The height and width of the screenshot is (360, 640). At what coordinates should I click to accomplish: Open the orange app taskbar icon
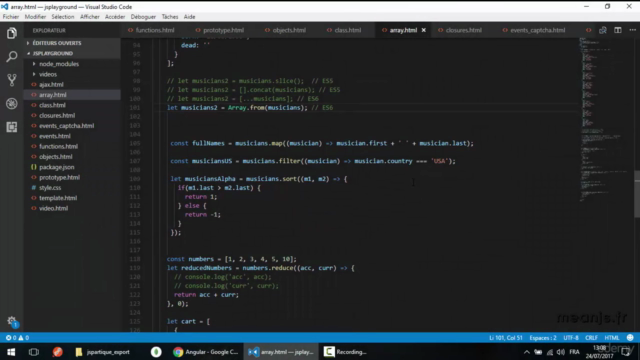(58, 352)
